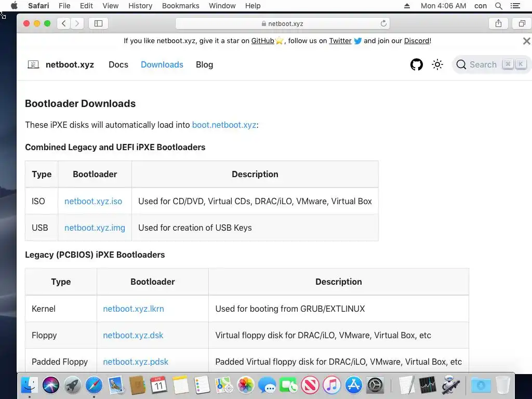The image size is (532, 399).
Task: Open TextEdit from the Dock
Action: 406,385
